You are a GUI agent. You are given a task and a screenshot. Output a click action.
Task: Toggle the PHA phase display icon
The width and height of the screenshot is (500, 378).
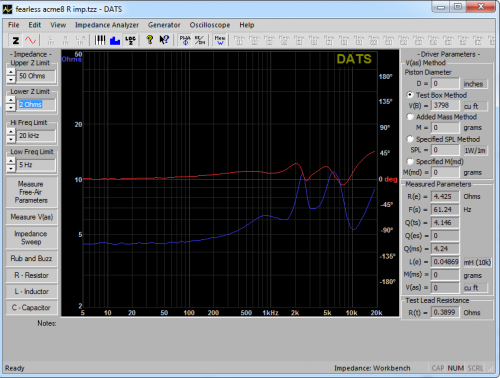coord(185,41)
